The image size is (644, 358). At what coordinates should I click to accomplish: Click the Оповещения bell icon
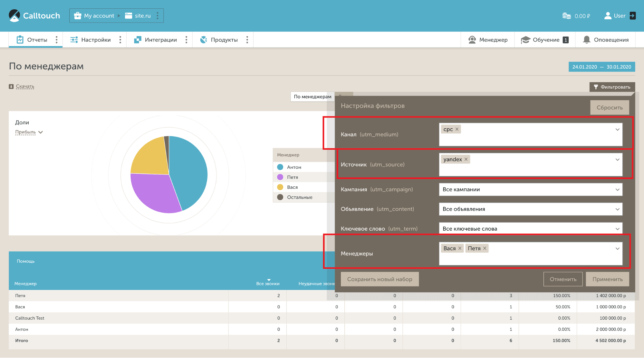pyautogui.click(x=586, y=40)
